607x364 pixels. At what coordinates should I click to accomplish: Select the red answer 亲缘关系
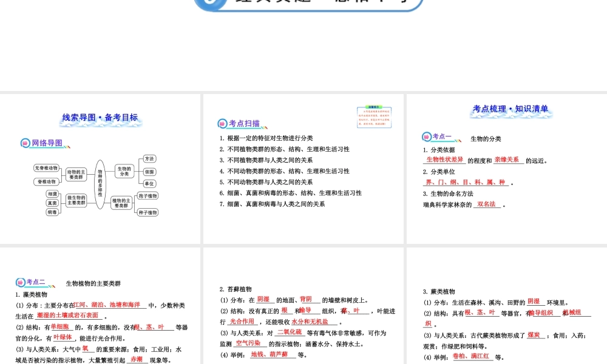(507, 160)
